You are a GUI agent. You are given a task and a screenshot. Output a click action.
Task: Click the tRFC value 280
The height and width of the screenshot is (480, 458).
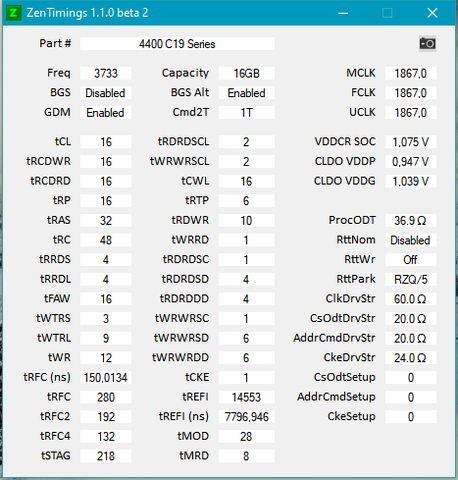coord(106,397)
